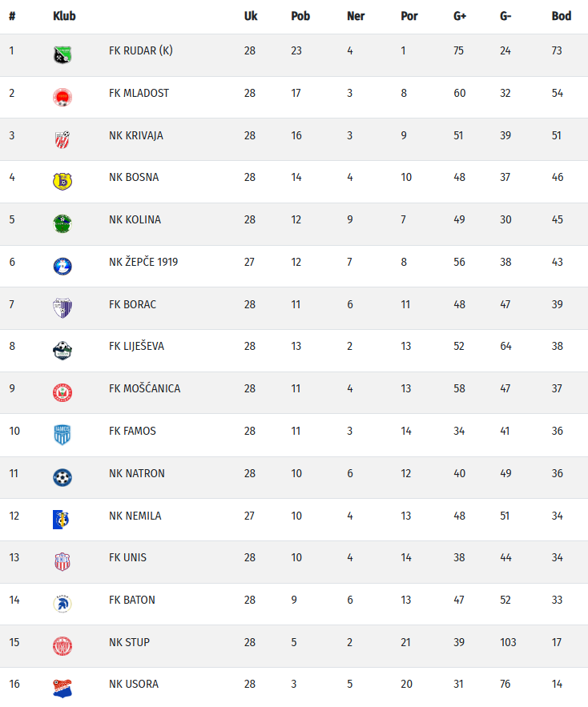The width and height of the screenshot is (588, 707).
Task: Click the NK Stup red crest
Action: (62, 646)
